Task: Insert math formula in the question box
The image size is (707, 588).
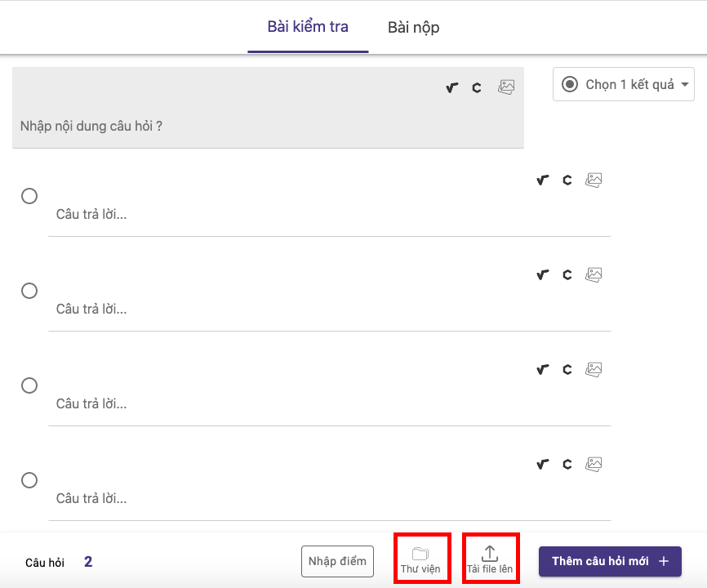Action: coord(451,87)
